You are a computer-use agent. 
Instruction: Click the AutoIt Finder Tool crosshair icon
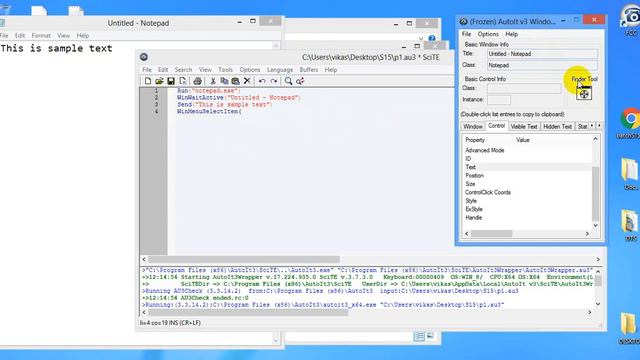point(584,93)
